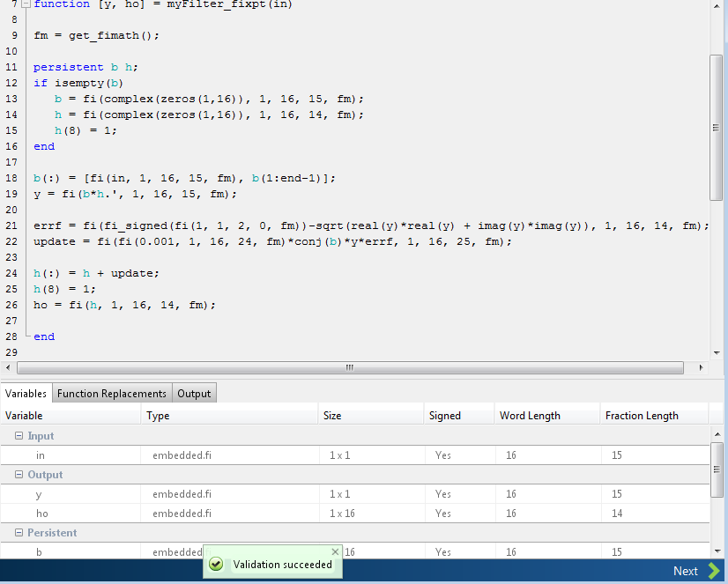Click the green checkmark validation icon
728x584 pixels.
pyautogui.click(x=215, y=564)
